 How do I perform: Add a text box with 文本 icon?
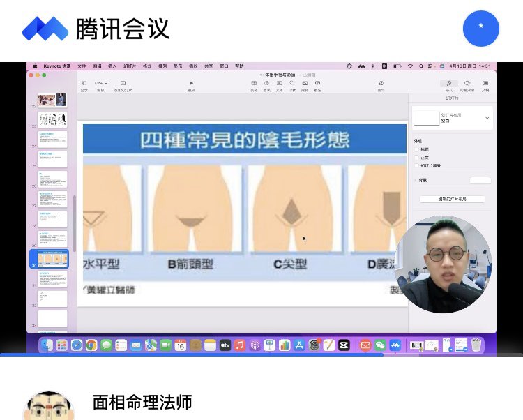click(x=279, y=83)
